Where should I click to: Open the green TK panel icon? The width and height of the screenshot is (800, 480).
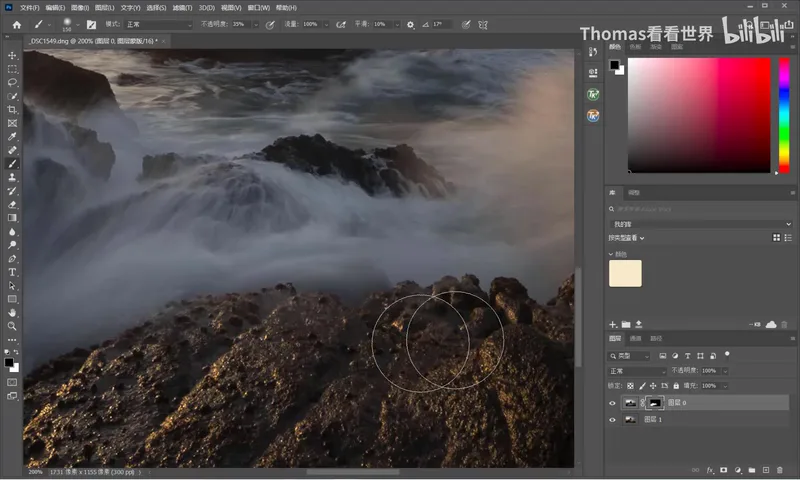593,94
